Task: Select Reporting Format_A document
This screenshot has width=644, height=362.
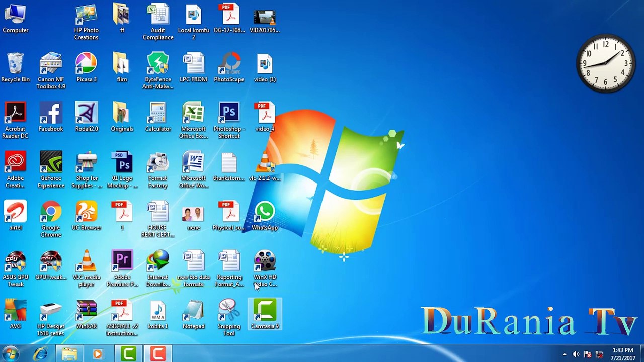Action: 229,268
